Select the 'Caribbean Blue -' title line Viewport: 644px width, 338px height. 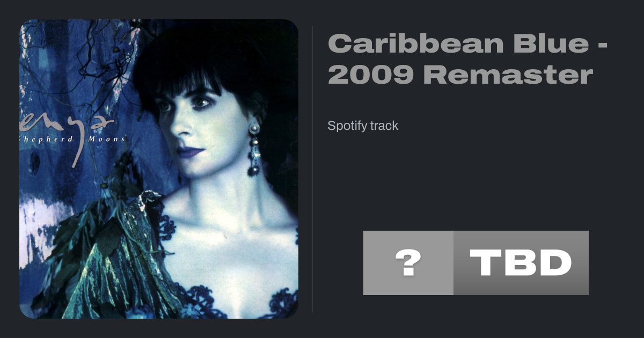[x=467, y=43]
